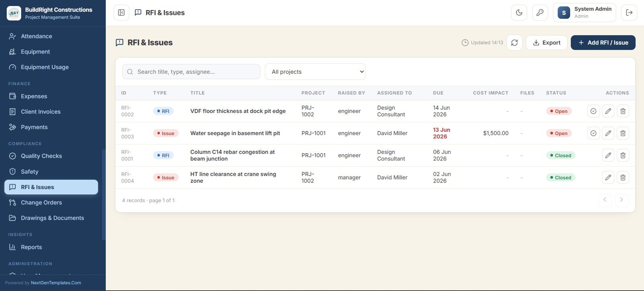Click the Closed status badge for RFI-0001
This screenshot has width=644, height=291.
coord(561,156)
